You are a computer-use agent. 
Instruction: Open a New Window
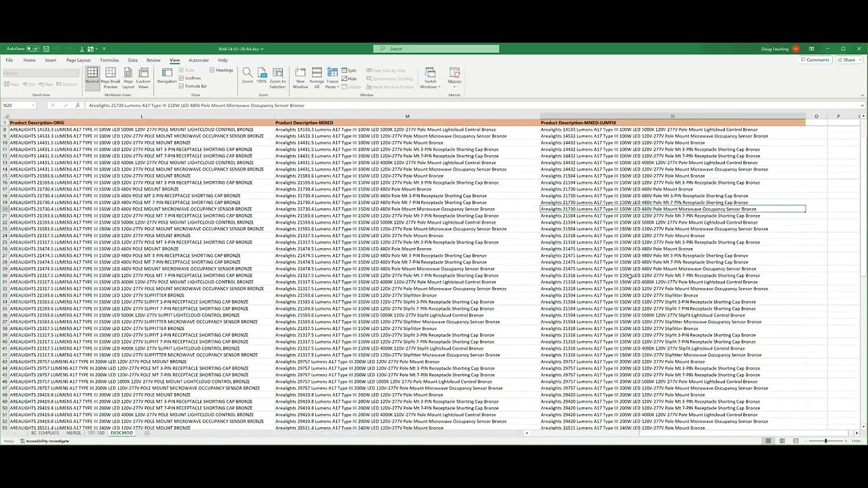300,78
